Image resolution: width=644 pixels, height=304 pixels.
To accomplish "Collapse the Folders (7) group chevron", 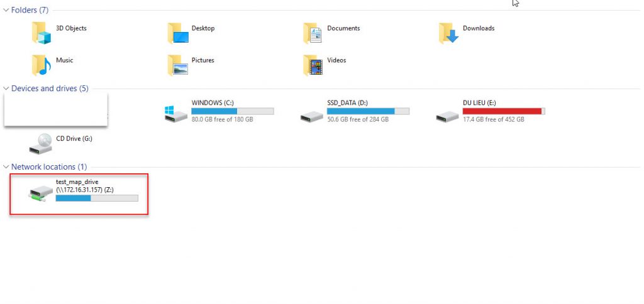I will 6,10.
